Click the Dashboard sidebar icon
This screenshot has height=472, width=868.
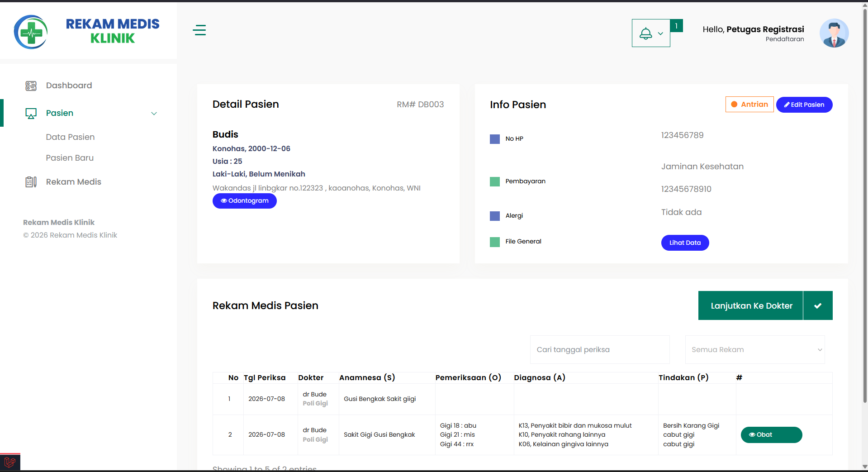click(x=31, y=86)
